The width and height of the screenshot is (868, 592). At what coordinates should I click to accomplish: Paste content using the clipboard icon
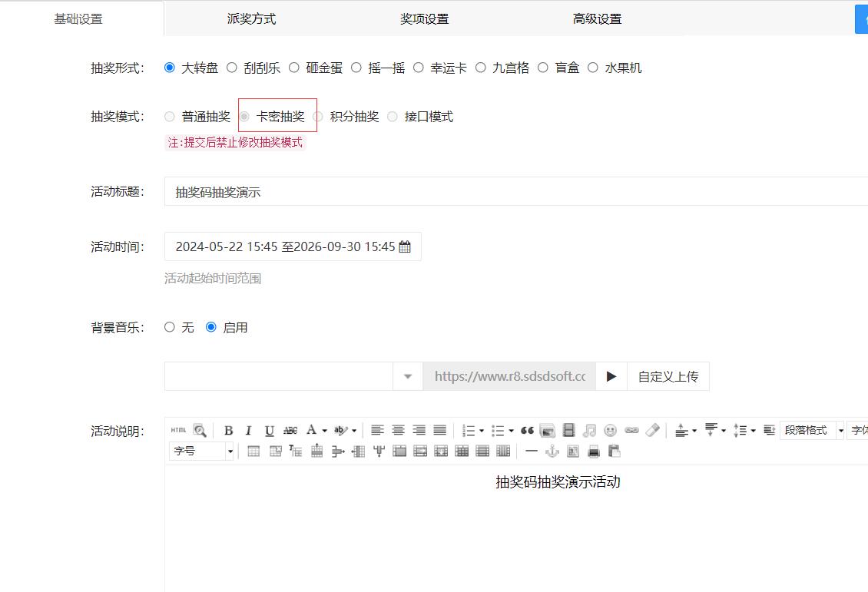coord(615,451)
